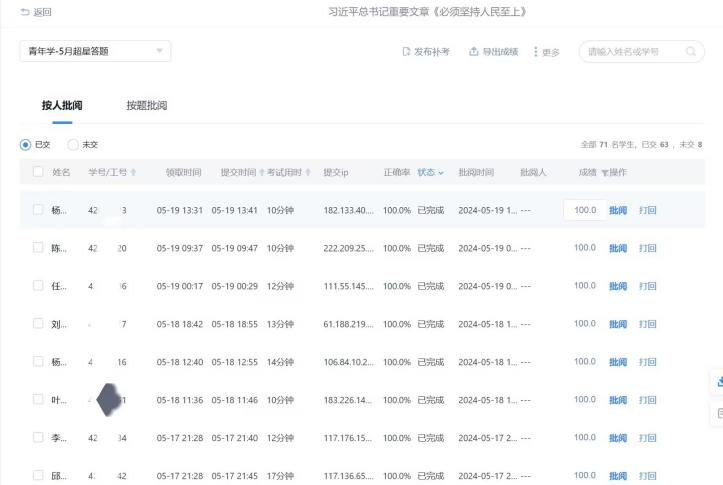Open the 青年学-5月超星答题 dropdown
The image size is (723, 485).
coord(95,51)
